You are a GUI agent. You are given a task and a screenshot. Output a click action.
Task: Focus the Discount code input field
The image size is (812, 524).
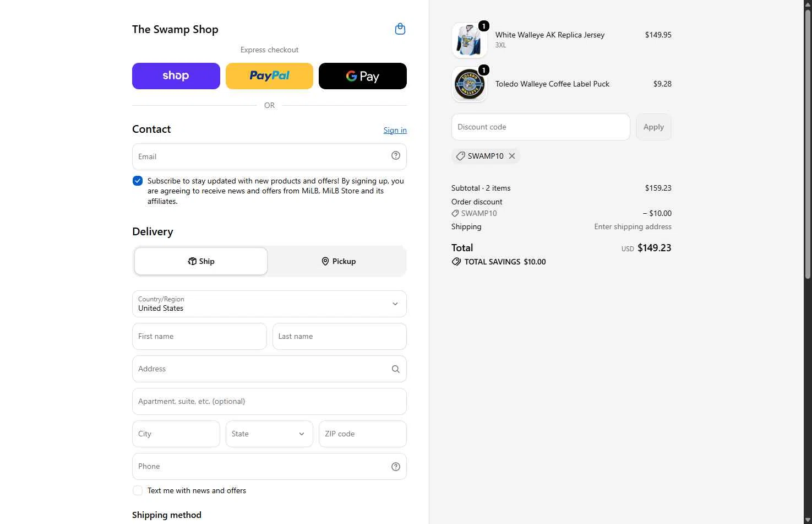point(541,127)
